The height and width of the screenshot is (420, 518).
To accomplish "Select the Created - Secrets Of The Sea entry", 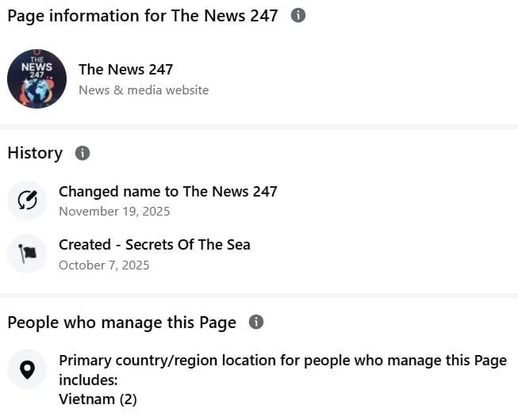I will coord(155,245).
